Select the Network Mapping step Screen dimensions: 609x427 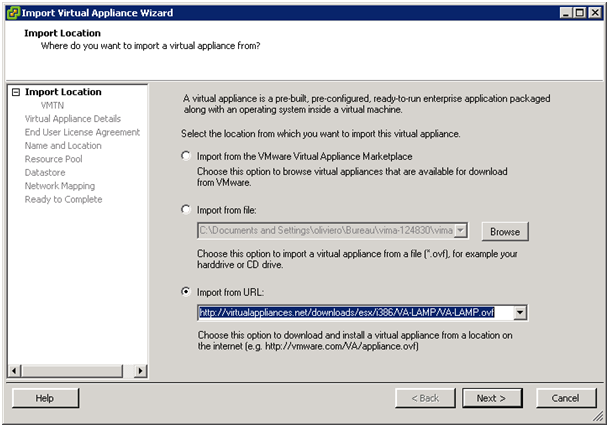click(60, 186)
